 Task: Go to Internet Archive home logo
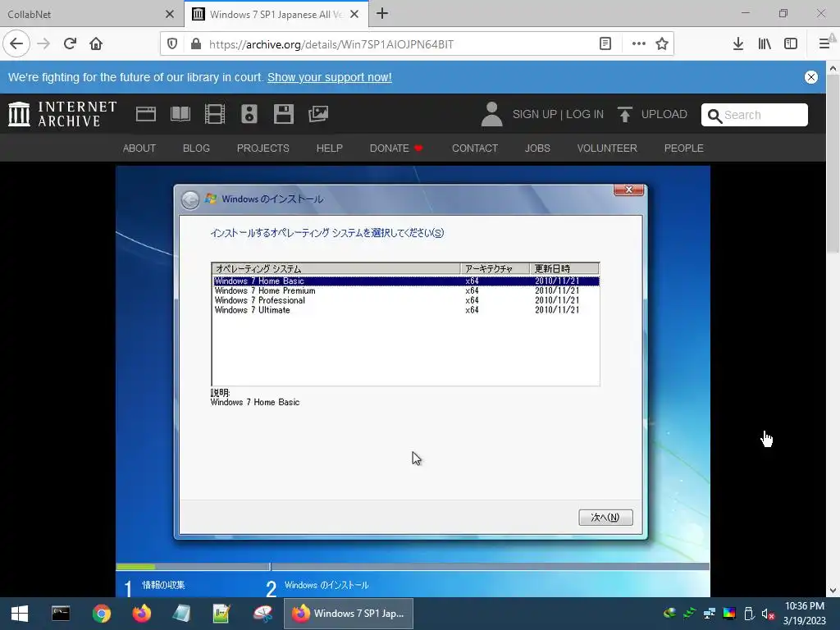pos(62,114)
